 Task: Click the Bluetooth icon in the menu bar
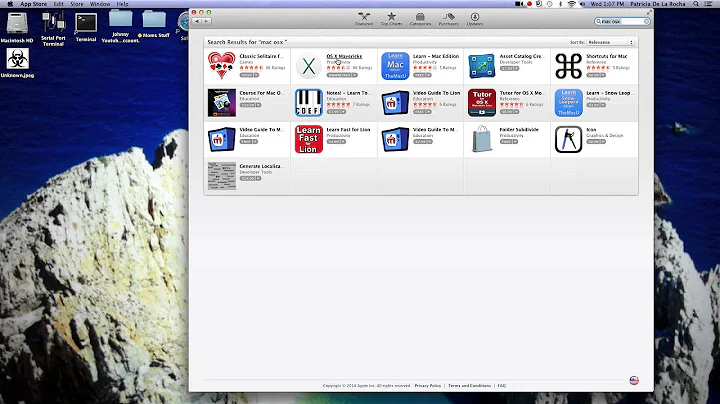(x=560, y=4)
